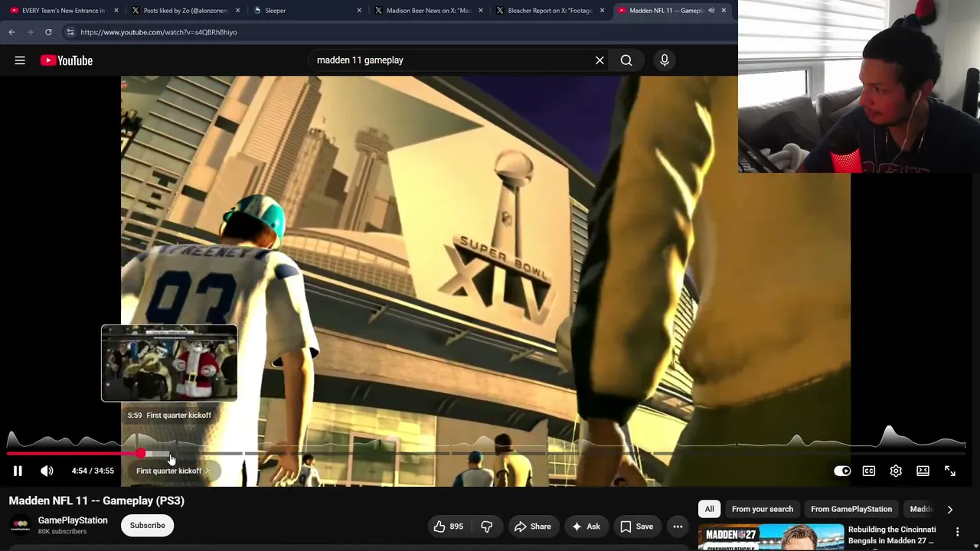Image resolution: width=980 pixels, height=551 pixels.
Task: Turn on closed captions (CC)
Action: pos(869,471)
